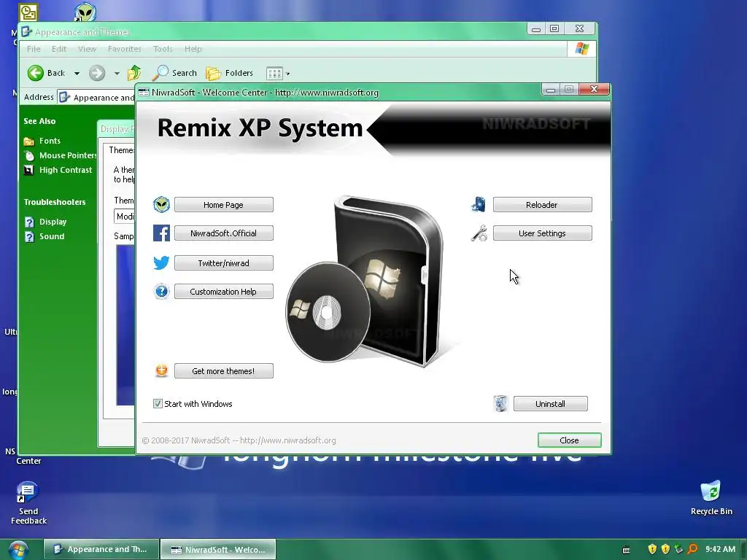Screen dimensions: 747x560
Task: Open the Help menu
Action: click(x=193, y=49)
